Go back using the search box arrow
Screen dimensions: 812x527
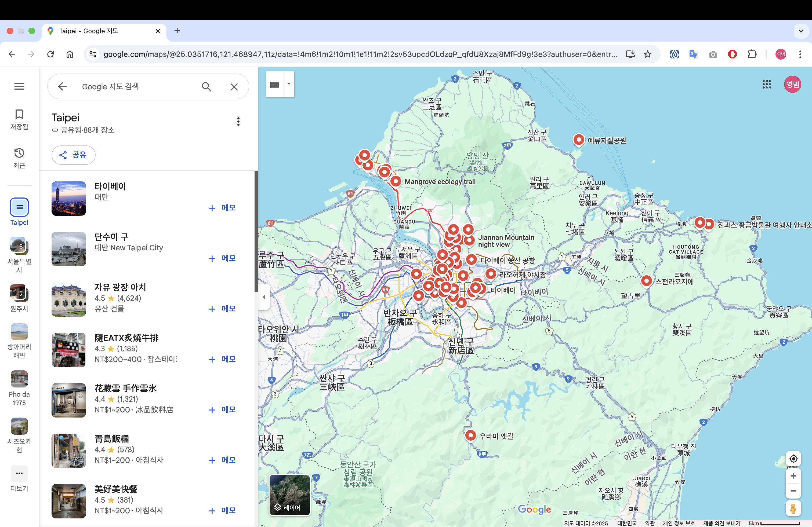click(62, 87)
